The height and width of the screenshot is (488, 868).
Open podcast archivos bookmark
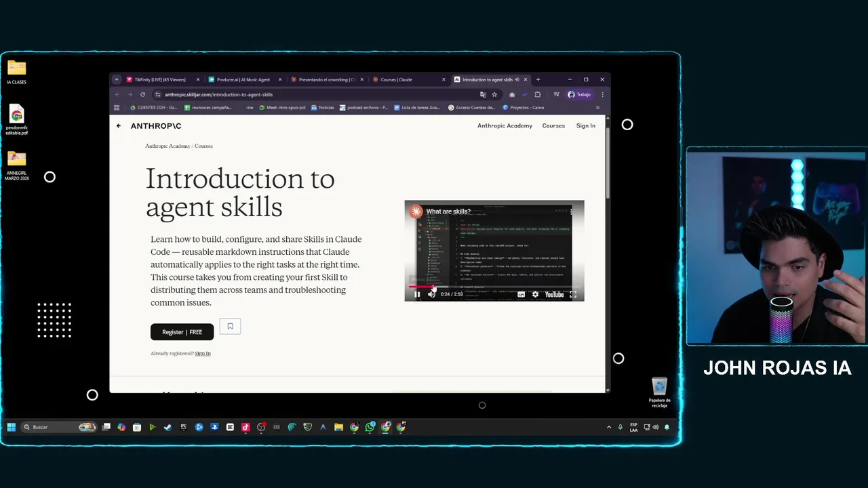click(363, 107)
